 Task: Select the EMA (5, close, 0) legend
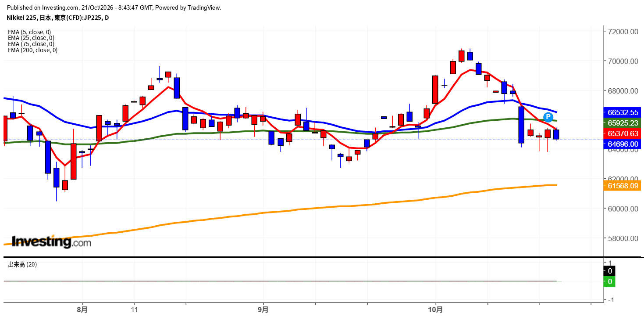coord(29,32)
